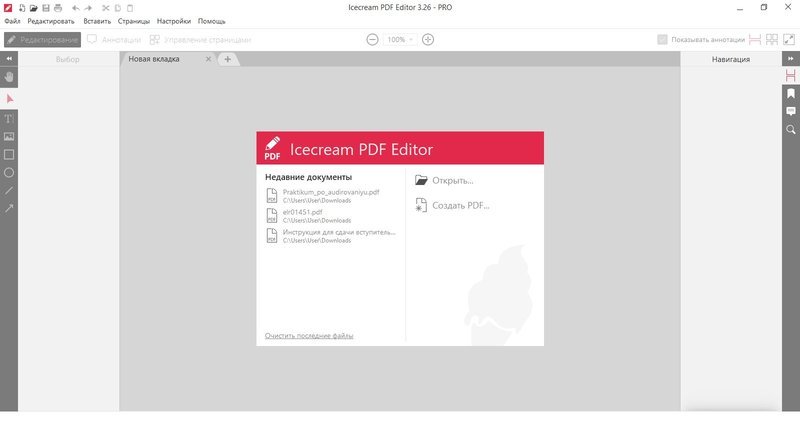
Task: Select the Line drawing tool
Action: (x=9, y=190)
